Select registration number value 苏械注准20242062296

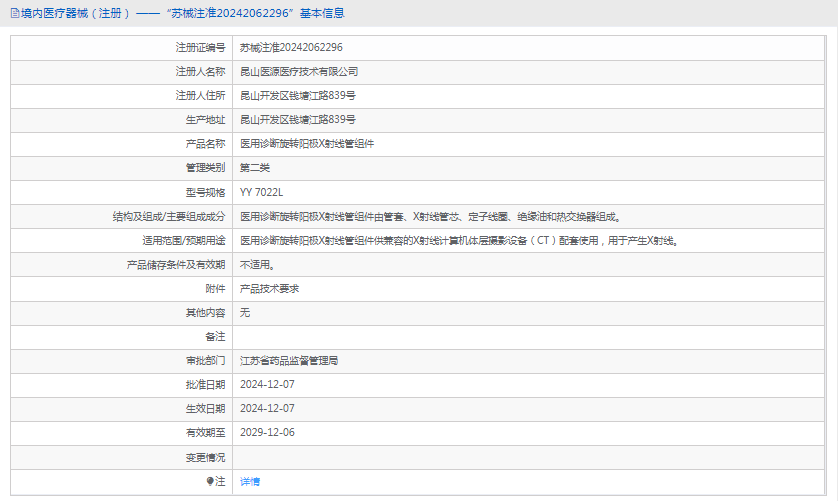click(x=291, y=48)
